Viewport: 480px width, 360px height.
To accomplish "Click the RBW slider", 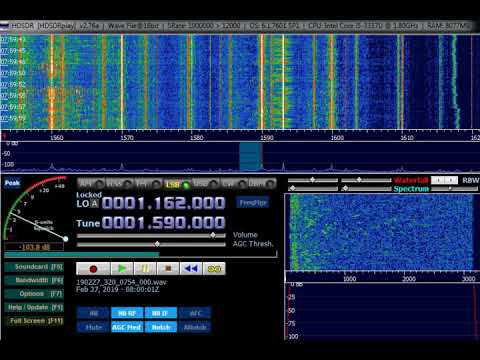I will [x=454, y=189].
